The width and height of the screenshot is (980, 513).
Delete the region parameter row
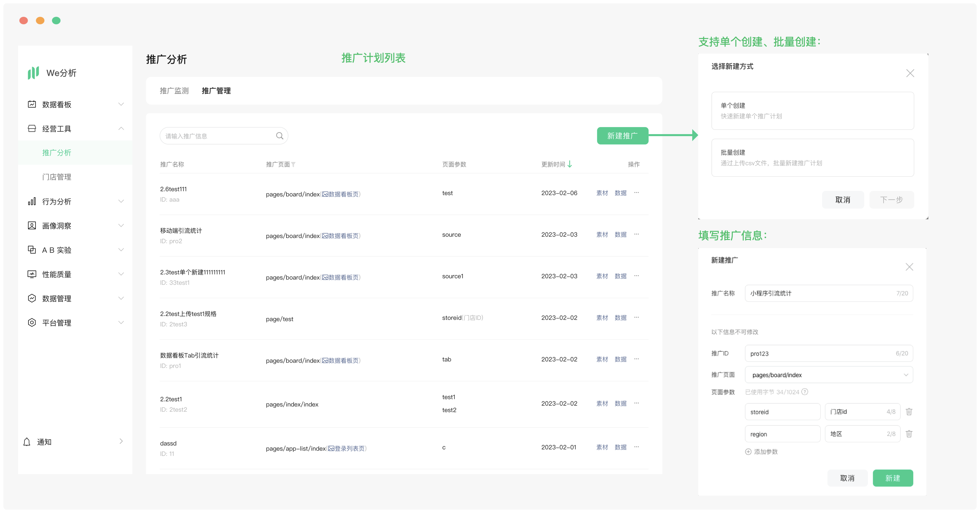[909, 434]
